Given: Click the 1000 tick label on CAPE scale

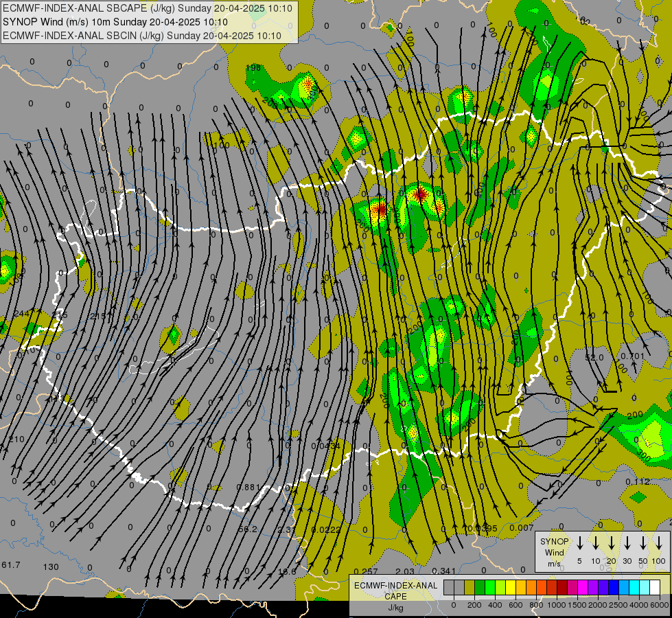Looking at the screenshot, I should coord(557,605).
